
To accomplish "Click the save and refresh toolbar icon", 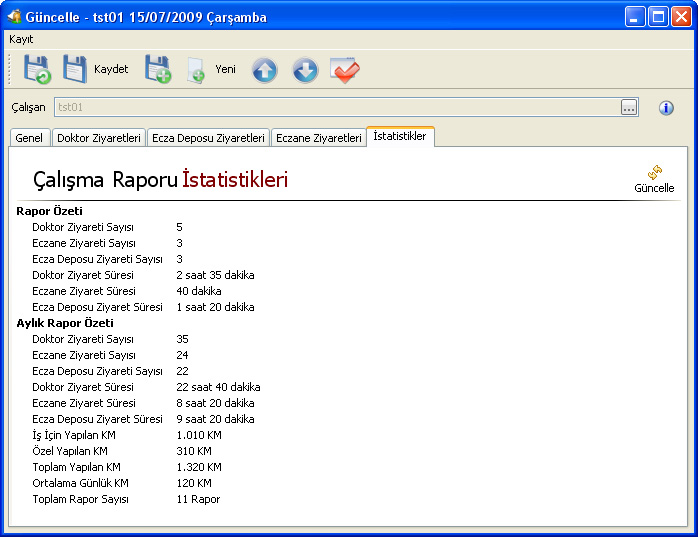I will (37, 70).
